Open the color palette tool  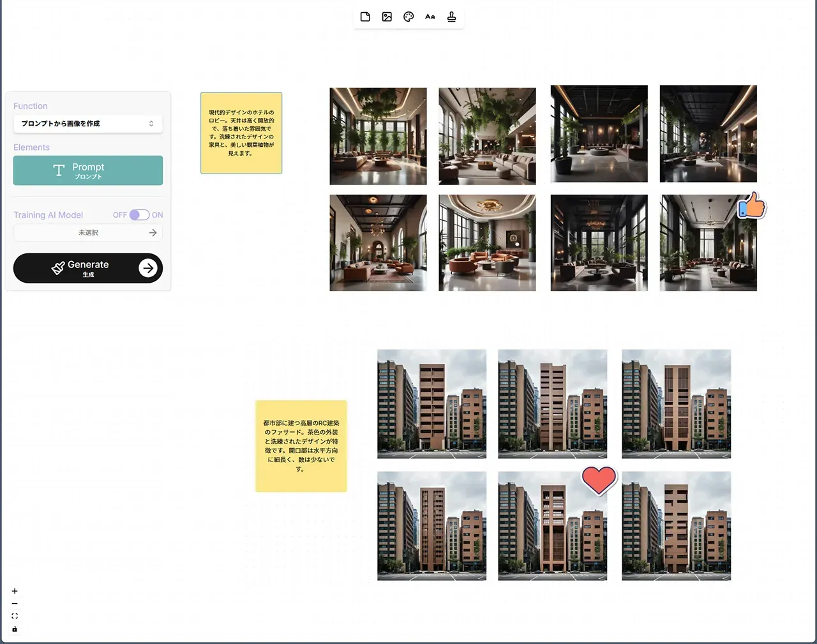[408, 17]
